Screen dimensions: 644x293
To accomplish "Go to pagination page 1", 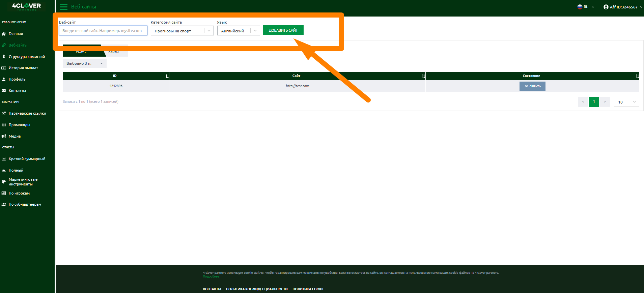I will pos(594,102).
